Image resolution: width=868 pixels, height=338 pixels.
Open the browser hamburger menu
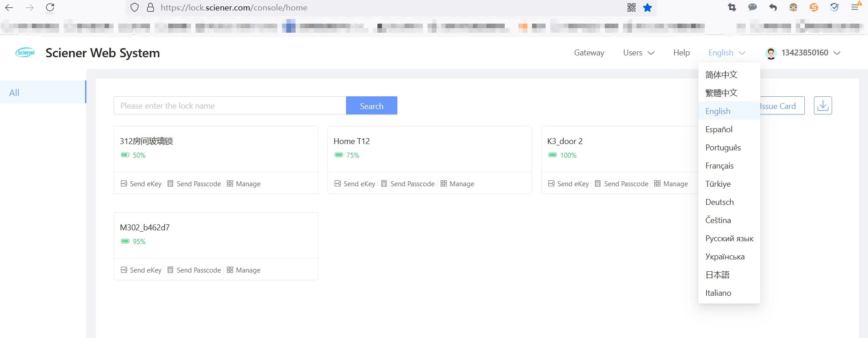pyautogui.click(x=855, y=8)
